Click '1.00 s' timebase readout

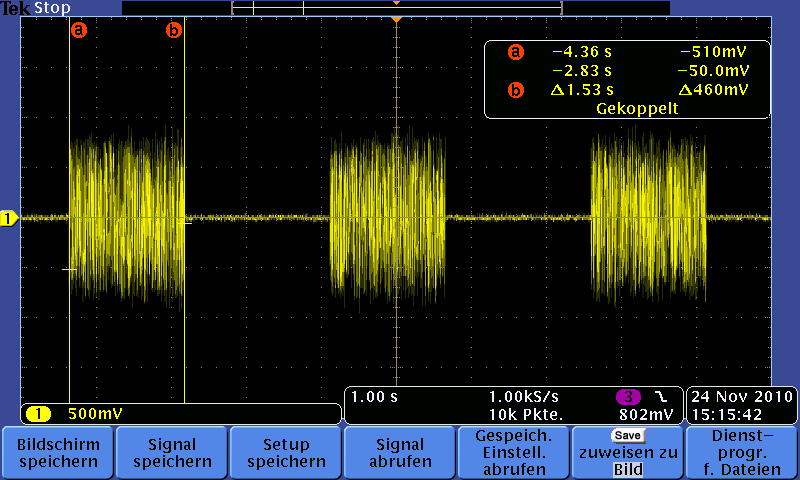374,397
